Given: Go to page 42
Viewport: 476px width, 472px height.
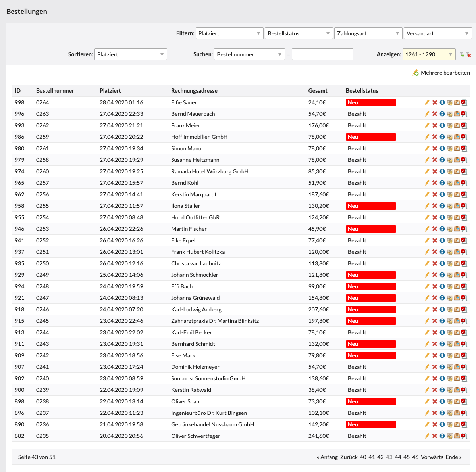Looking at the screenshot, I should (380, 457).
